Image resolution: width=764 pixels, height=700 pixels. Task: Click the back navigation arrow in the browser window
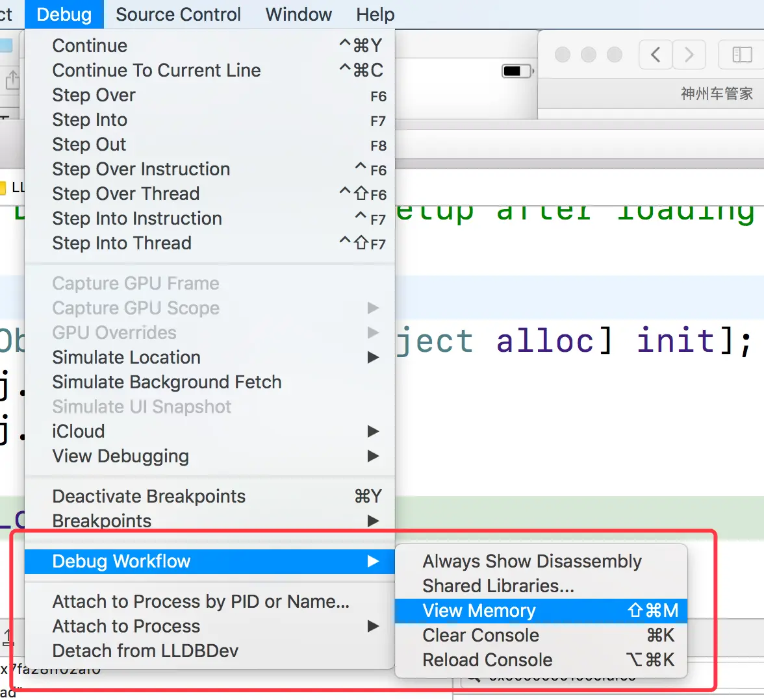point(656,55)
